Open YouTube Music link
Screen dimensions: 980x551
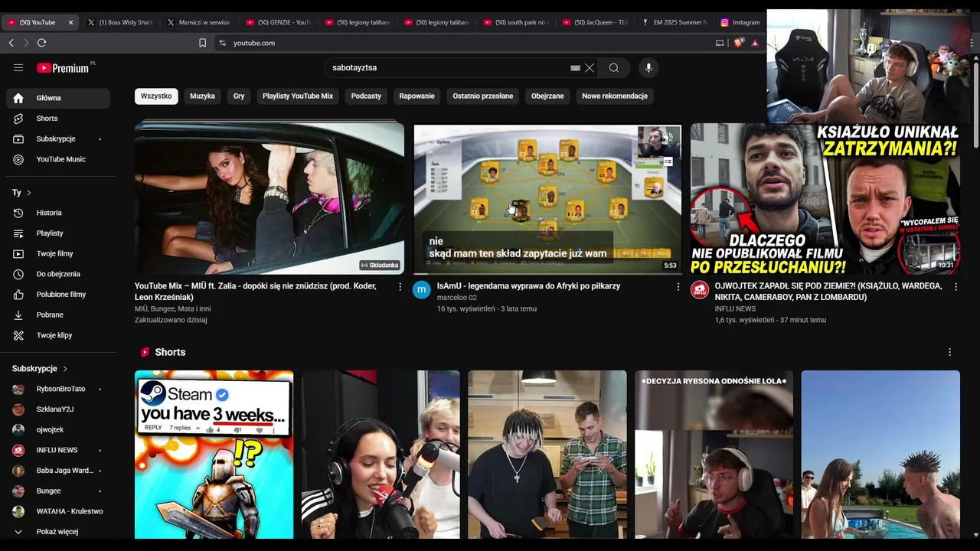(58, 159)
